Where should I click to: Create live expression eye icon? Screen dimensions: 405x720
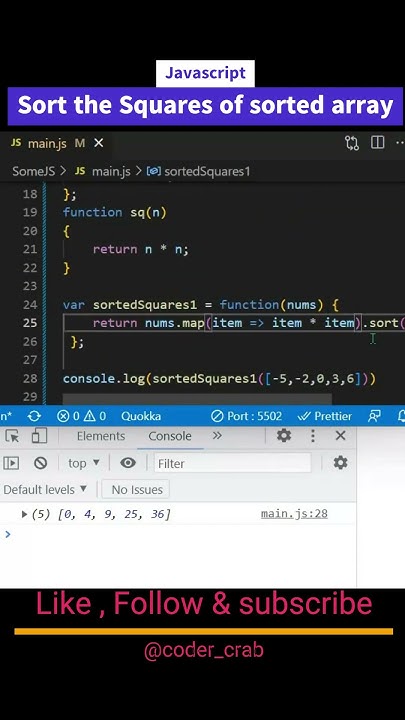click(x=128, y=463)
